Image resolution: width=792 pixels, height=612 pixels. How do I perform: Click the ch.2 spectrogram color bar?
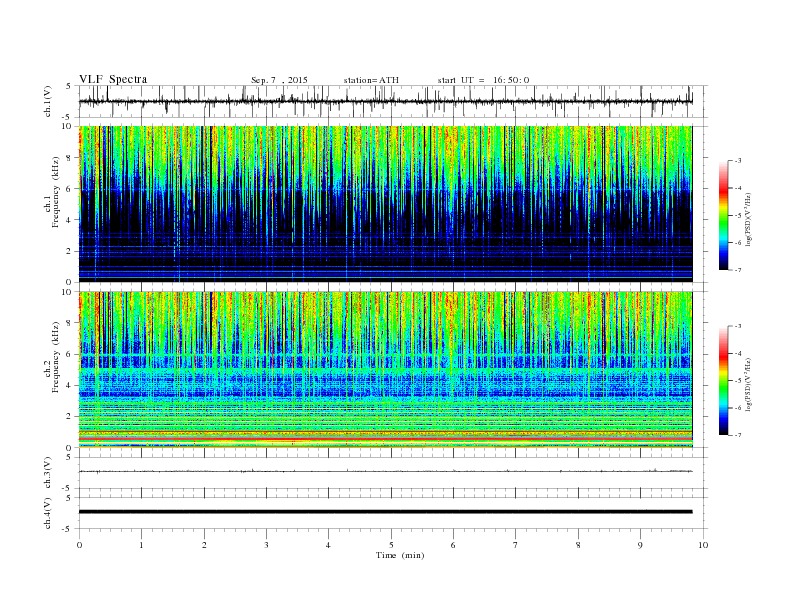723,380
